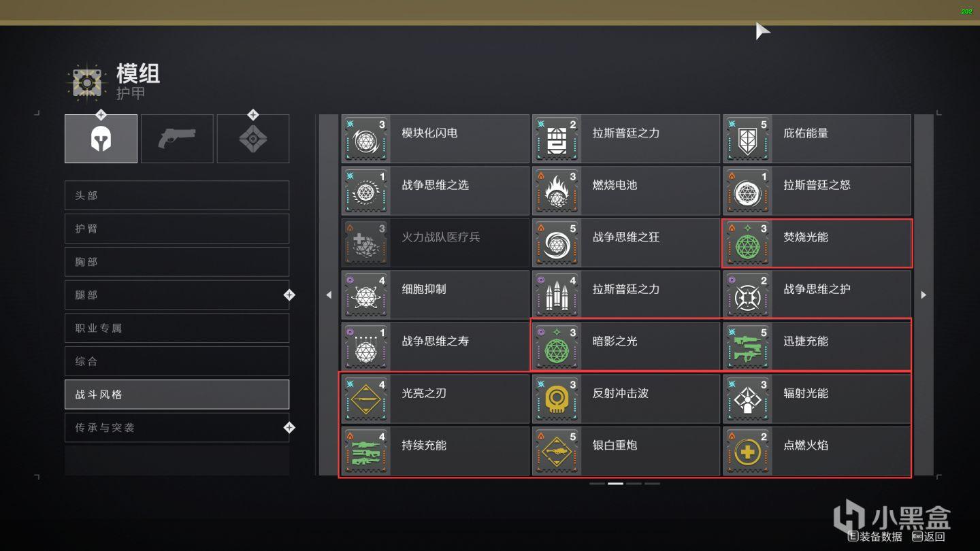Click the 模块化闪电 mod icon
Viewport: 980px width, 551px height.
pyautogui.click(x=367, y=139)
